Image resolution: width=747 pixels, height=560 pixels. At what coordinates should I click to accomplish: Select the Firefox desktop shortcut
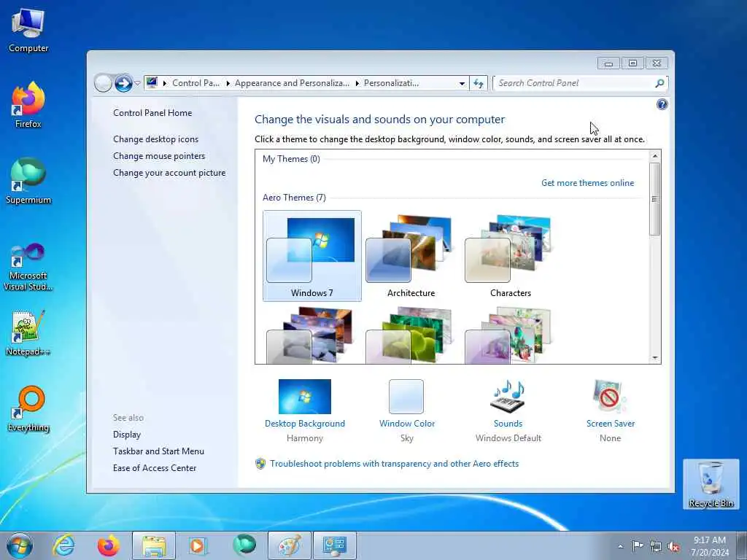(28, 105)
